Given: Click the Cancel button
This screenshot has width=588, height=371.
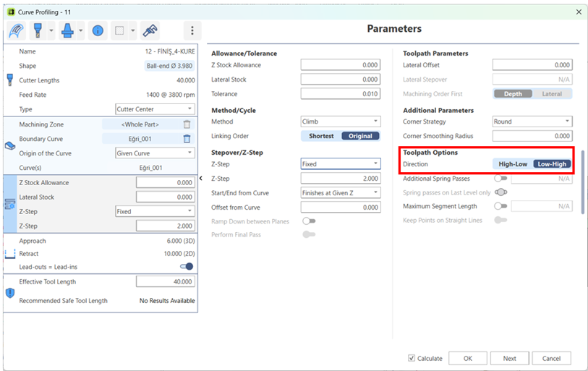Looking at the screenshot, I should tap(551, 358).
